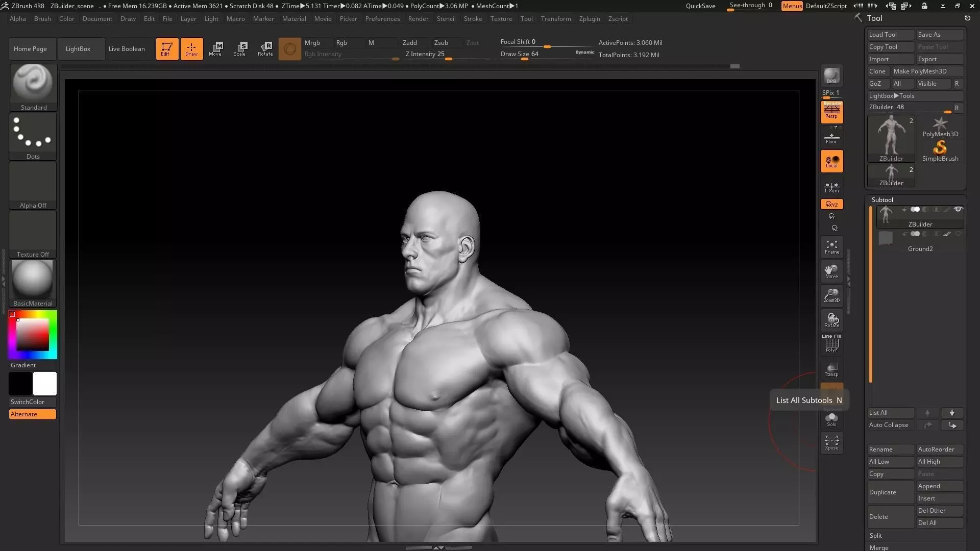Click the white secondary color swatch
The image size is (980, 551).
point(45,384)
